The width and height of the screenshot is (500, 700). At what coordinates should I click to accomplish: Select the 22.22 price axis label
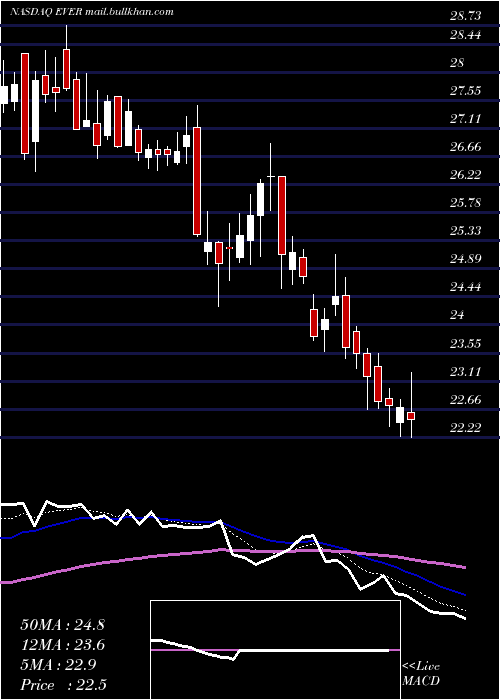466,428
